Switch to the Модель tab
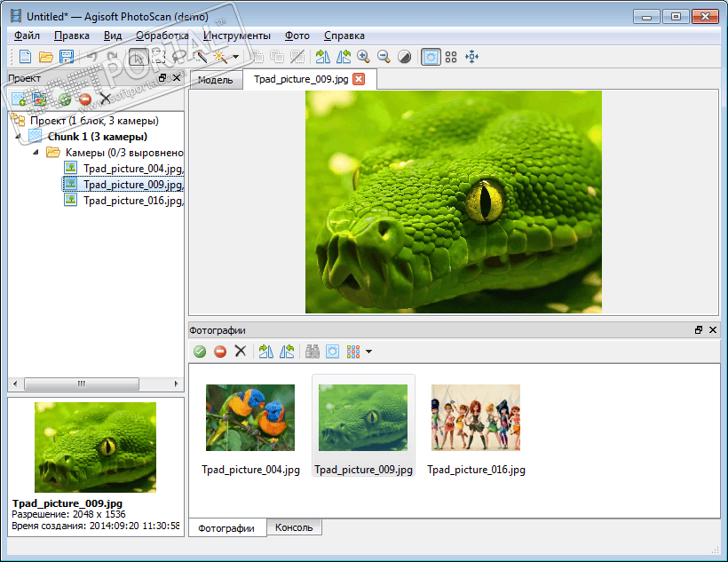Screen dimensions: 728x562 (x=216, y=80)
